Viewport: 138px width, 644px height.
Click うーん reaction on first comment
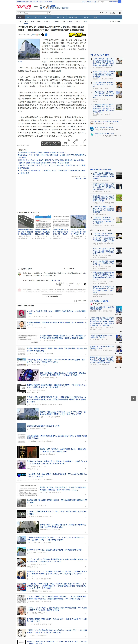pyautogui.click(x=79, y=284)
